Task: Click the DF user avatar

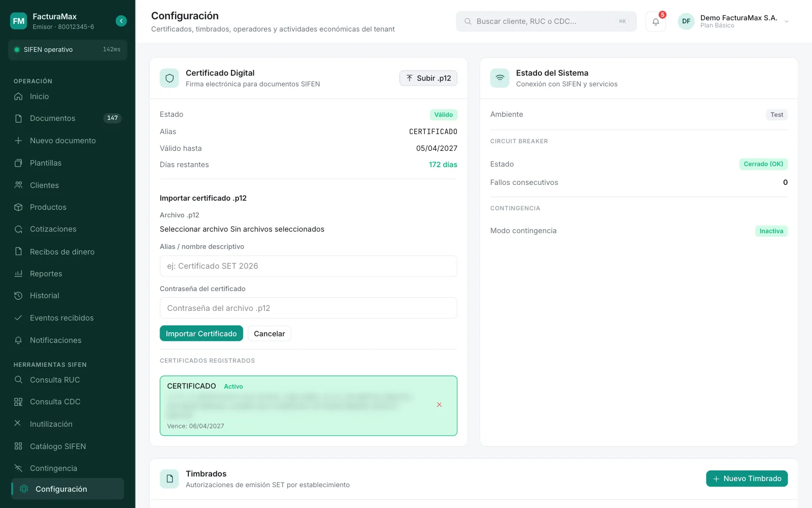Action: click(x=686, y=21)
